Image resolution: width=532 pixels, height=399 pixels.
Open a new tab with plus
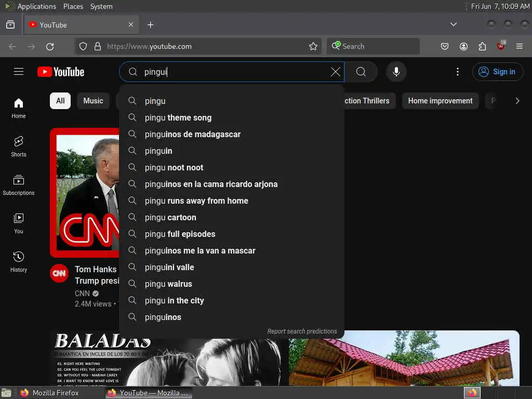point(150,25)
